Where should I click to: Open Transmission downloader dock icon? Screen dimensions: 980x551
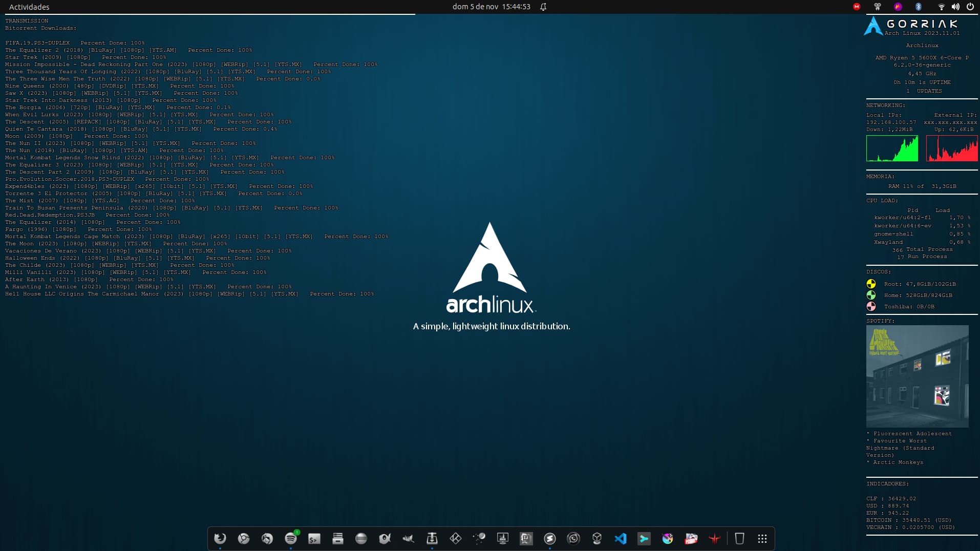(432, 538)
